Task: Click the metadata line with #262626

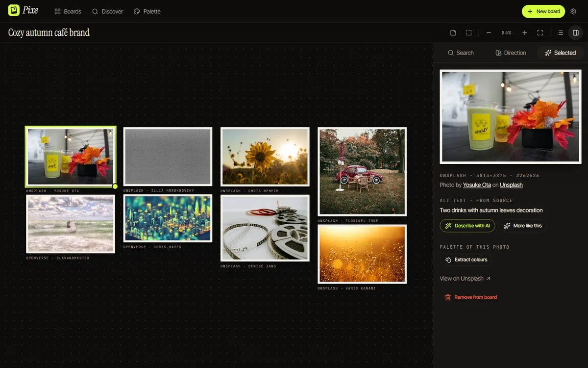Action: (x=490, y=175)
